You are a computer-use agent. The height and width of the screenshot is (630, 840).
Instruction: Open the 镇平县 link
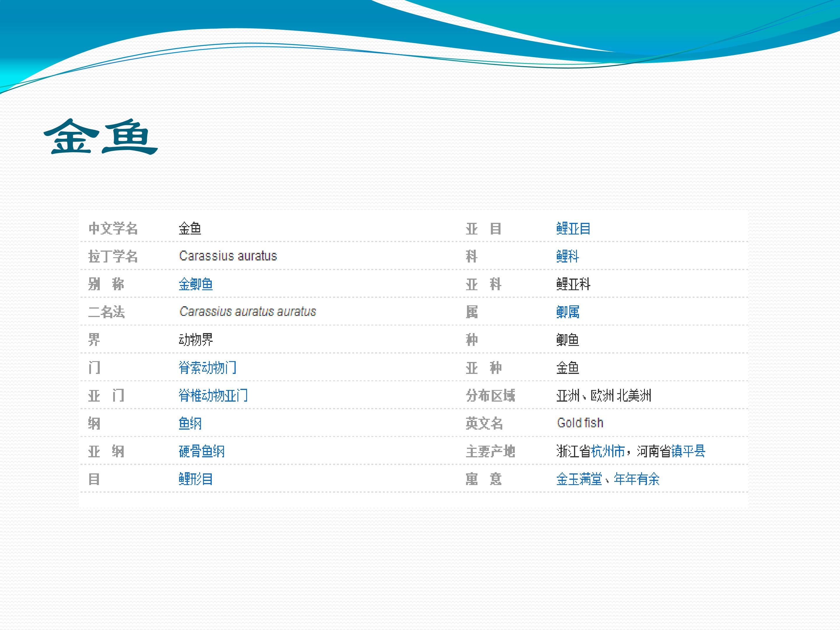[x=688, y=451]
